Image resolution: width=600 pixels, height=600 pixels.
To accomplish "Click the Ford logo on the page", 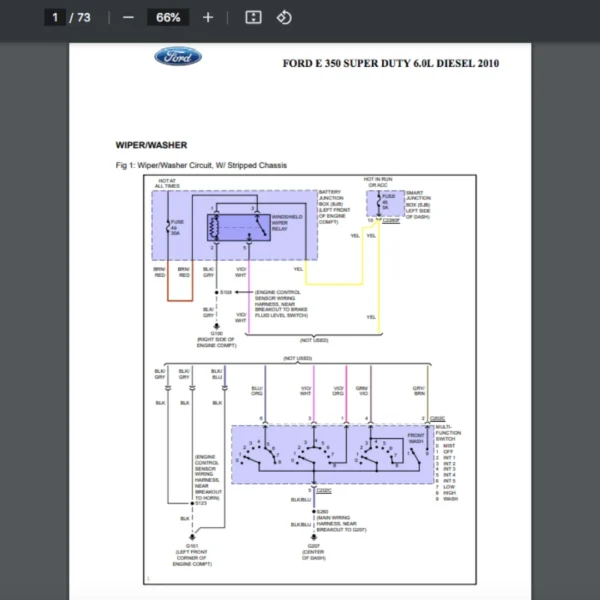I will pos(178,57).
